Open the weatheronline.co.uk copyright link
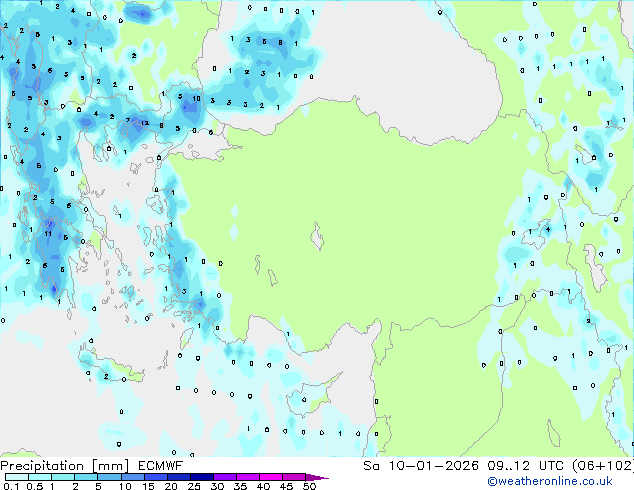 click(550, 481)
